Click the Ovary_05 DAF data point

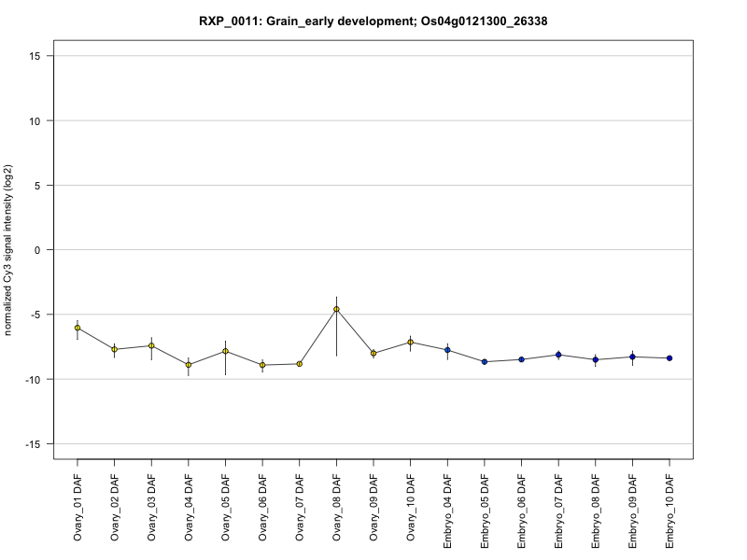click(x=225, y=351)
